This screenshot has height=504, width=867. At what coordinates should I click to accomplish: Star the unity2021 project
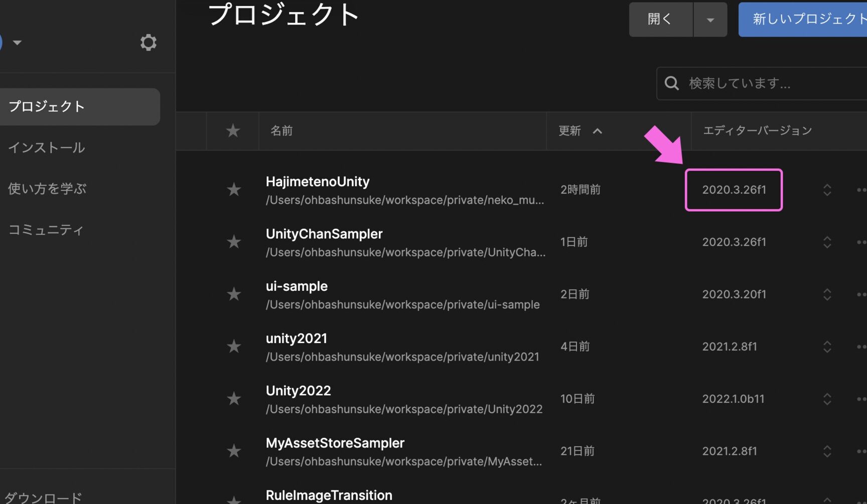point(234,346)
